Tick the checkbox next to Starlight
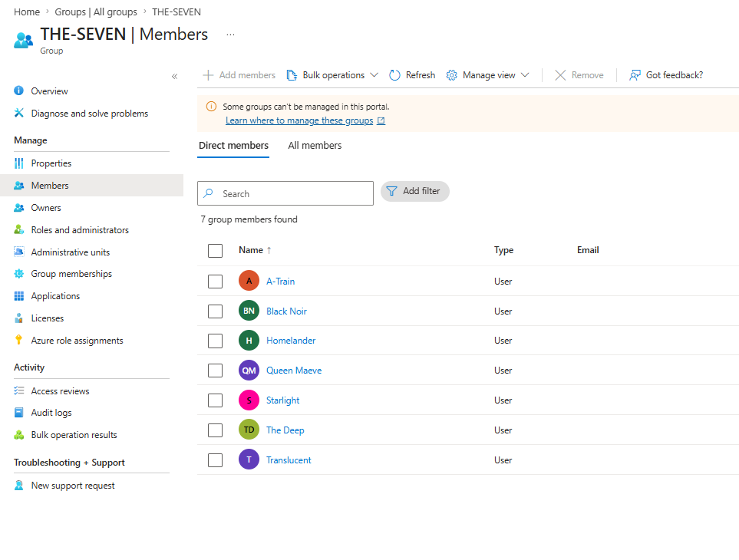Viewport: 739px width, 560px height. (216, 400)
